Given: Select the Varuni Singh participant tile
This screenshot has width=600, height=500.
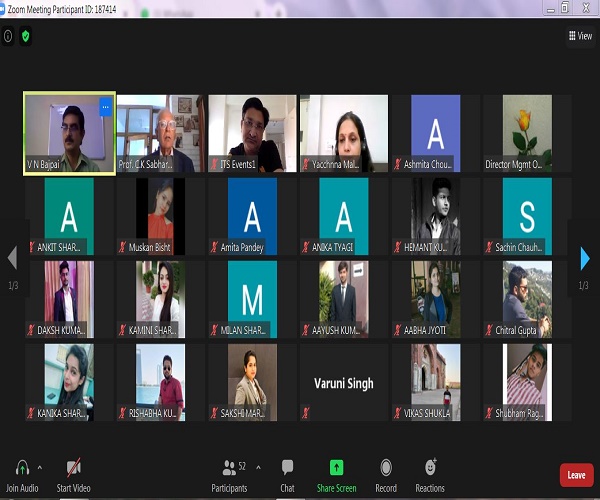Looking at the screenshot, I should point(344,382).
